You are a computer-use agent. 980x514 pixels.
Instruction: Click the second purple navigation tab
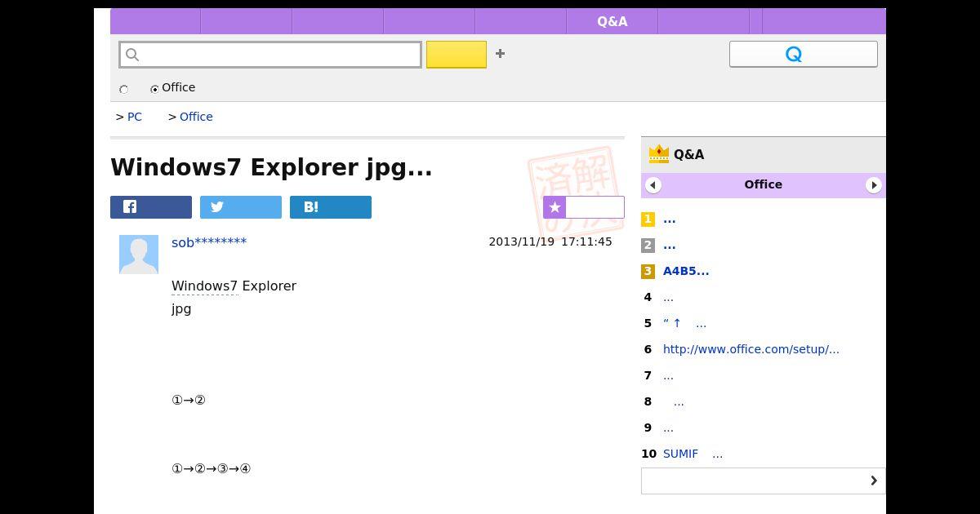[x=247, y=21]
